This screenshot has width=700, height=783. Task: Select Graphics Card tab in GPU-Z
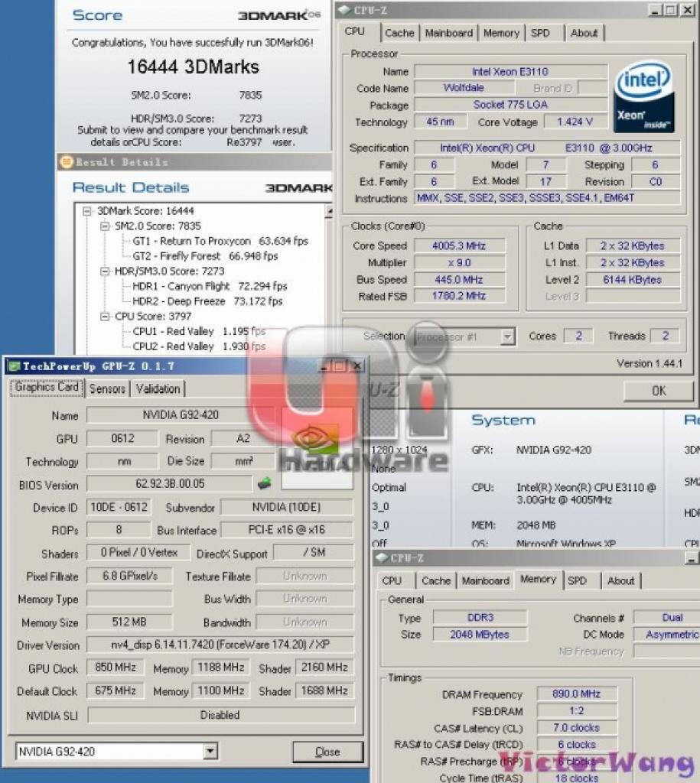47,387
